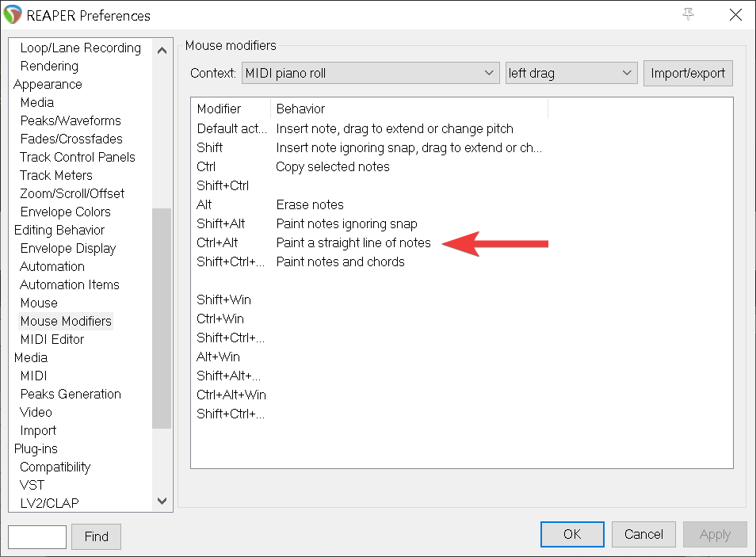
Task: Open the Context MIDI piano roll dropdown
Action: click(x=370, y=73)
